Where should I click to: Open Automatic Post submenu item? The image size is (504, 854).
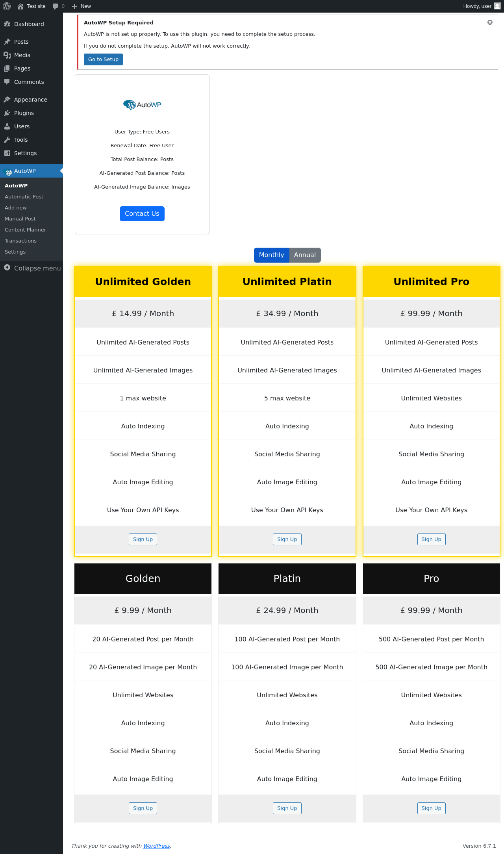pos(24,197)
